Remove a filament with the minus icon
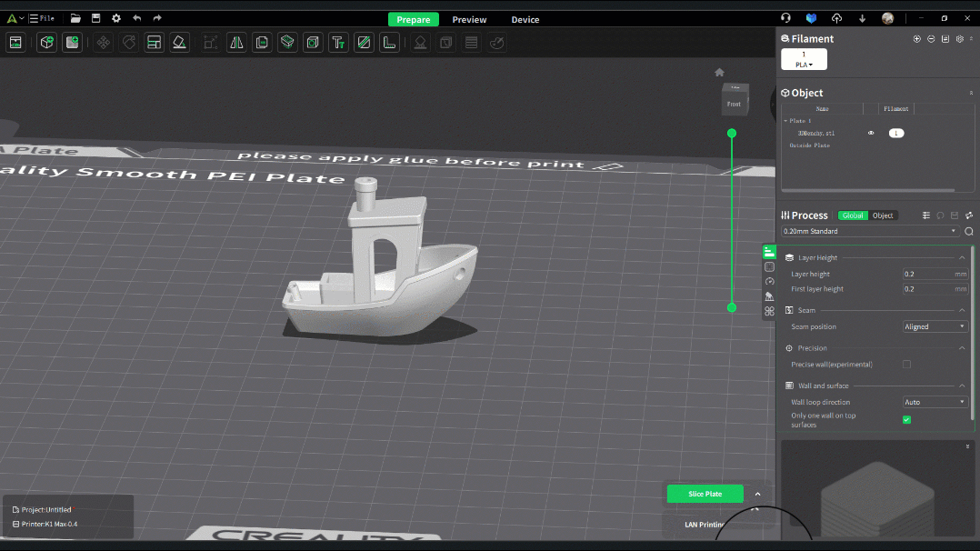The width and height of the screenshot is (980, 551). (x=931, y=39)
